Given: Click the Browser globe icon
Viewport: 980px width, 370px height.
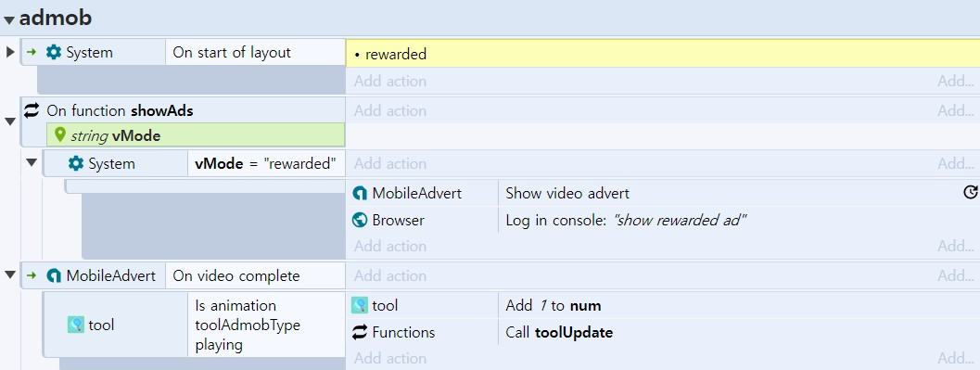Looking at the screenshot, I should (360, 220).
